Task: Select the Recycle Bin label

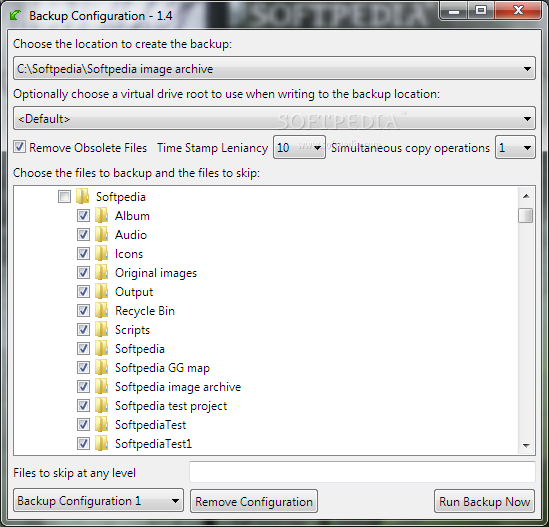Action: tap(145, 311)
